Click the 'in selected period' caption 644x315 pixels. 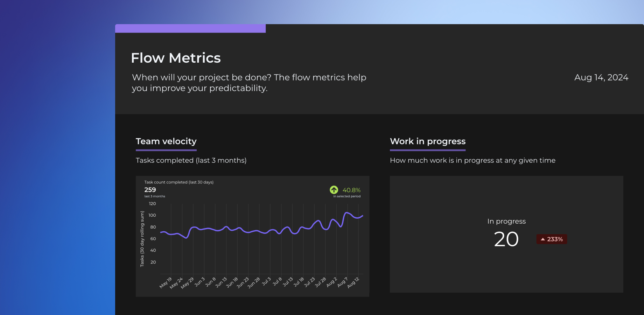click(x=347, y=196)
